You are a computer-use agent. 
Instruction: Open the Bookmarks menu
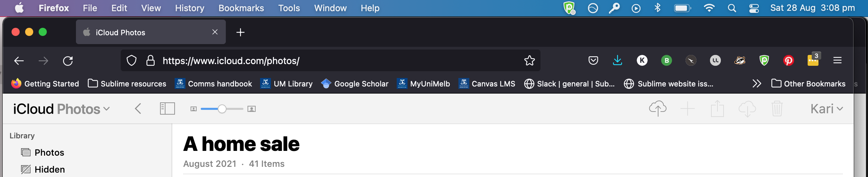click(241, 8)
